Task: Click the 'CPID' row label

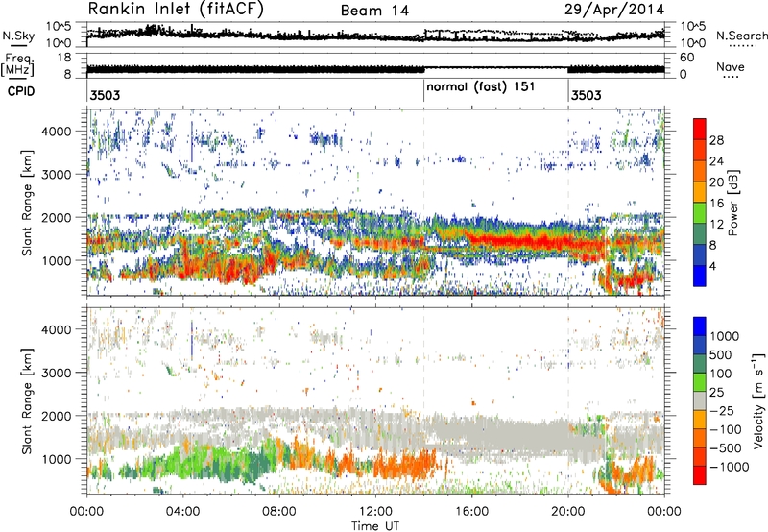Action: [x=21, y=91]
